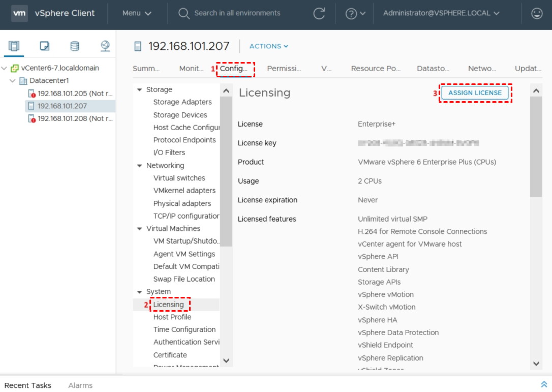Select host 192.168.101.208 in tree

[x=75, y=118]
